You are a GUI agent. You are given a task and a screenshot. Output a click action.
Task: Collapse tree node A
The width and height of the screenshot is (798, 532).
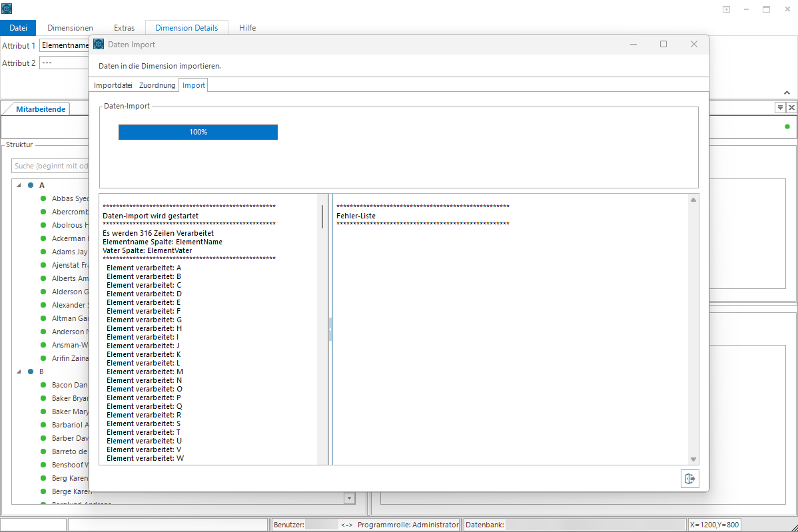point(19,185)
